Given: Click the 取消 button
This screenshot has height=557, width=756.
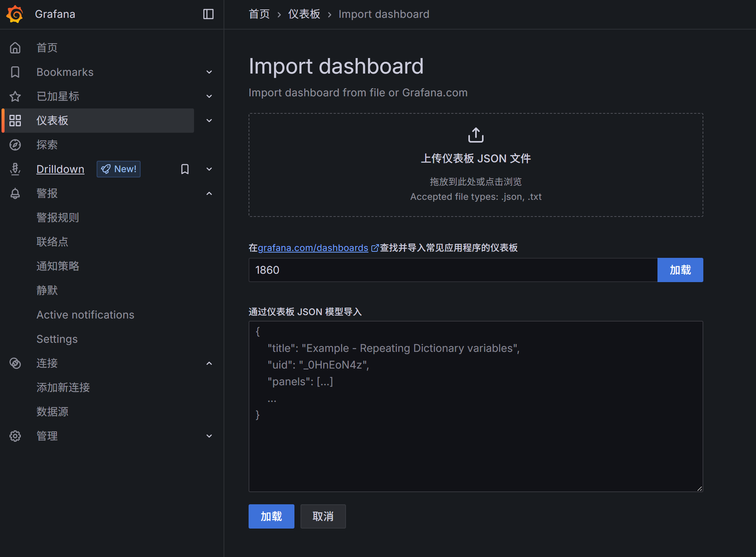Looking at the screenshot, I should (323, 516).
